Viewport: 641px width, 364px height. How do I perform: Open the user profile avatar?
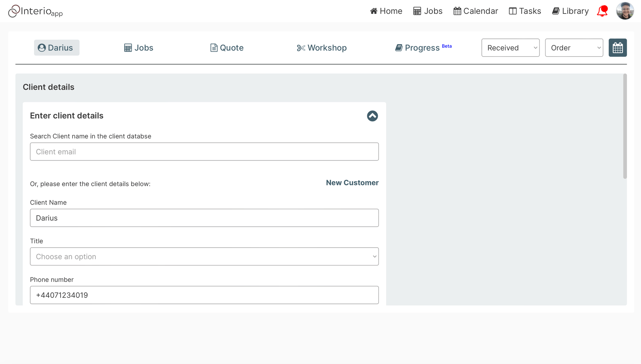625,11
